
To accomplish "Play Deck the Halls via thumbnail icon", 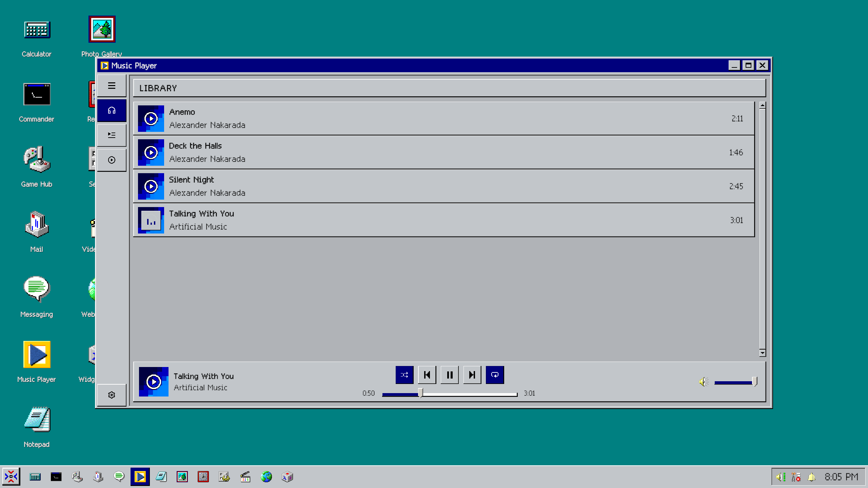I will pyautogui.click(x=151, y=152).
